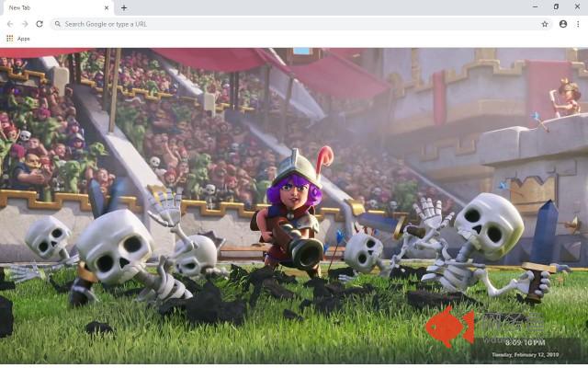
Task: Close the Chrome window
Action: coord(577,6)
